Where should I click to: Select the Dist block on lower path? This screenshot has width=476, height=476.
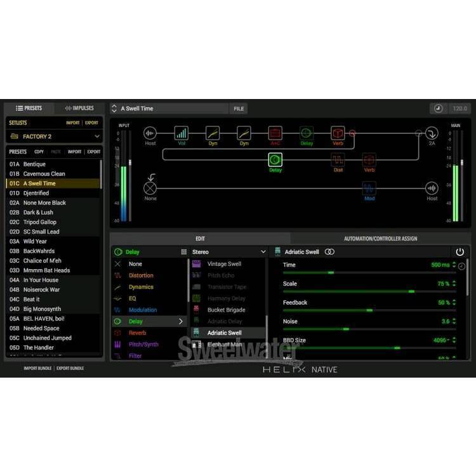pyautogui.click(x=338, y=160)
